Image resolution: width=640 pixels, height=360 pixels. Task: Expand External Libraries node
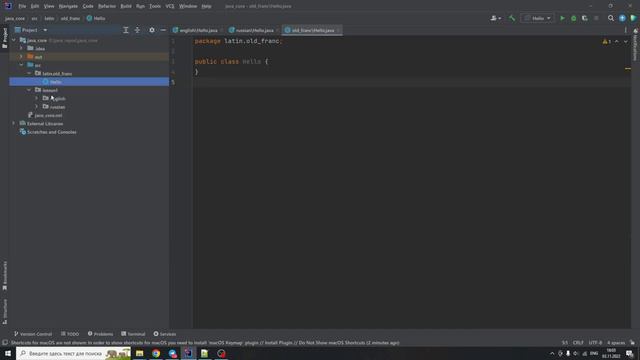pos(14,124)
